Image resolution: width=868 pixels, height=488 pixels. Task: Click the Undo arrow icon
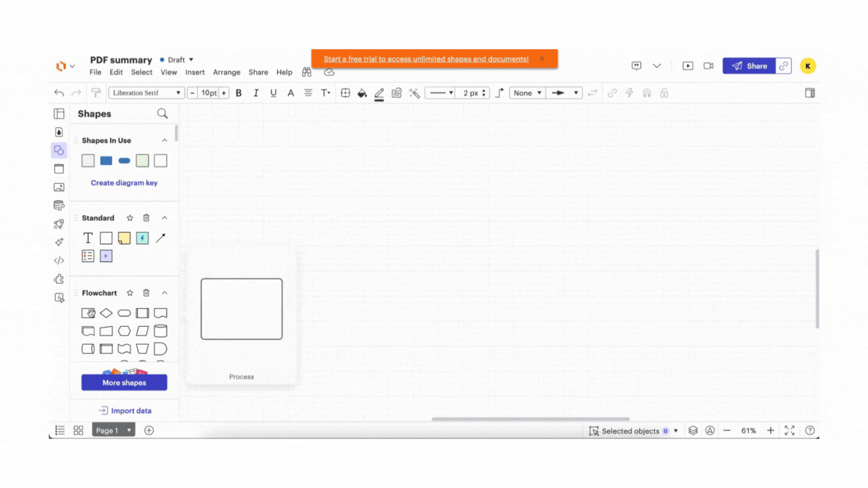pyautogui.click(x=60, y=93)
